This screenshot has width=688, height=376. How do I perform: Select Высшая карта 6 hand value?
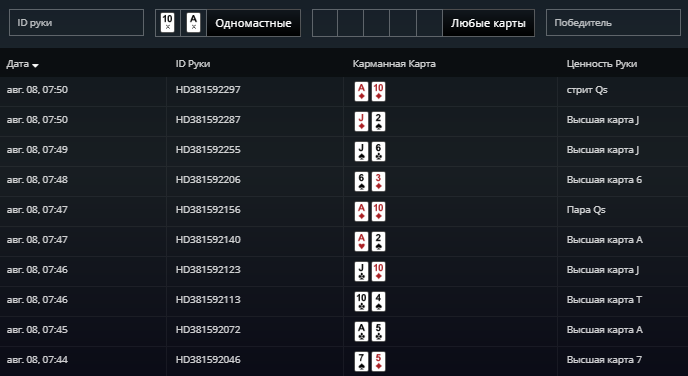[x=604, y=180]
